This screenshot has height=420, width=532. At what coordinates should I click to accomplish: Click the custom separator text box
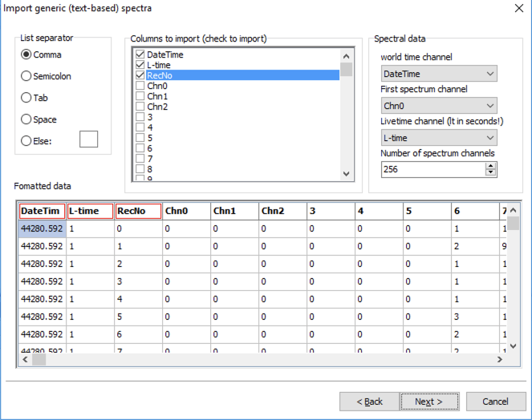coord(88,139)
